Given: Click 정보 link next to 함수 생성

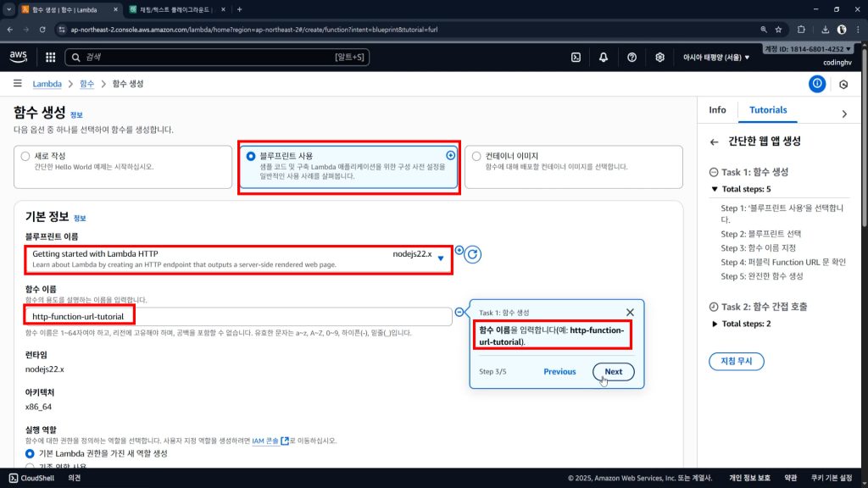Looking at the screenshot, I should 76,115.
